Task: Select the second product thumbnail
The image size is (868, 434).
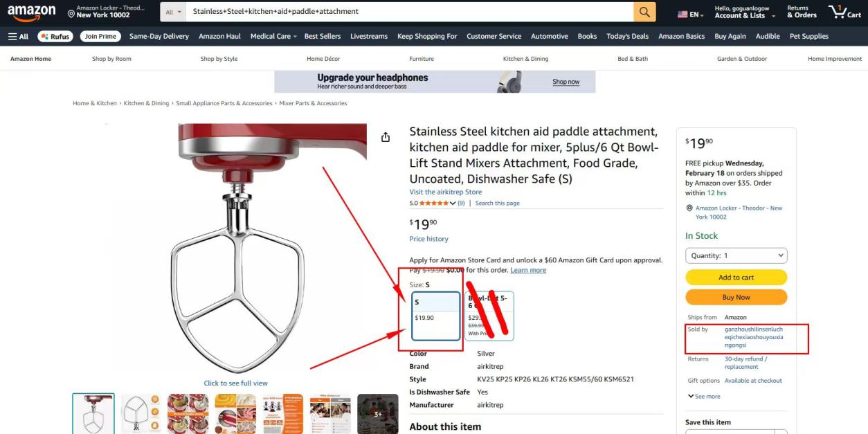Action: click(x=141, y=414)
